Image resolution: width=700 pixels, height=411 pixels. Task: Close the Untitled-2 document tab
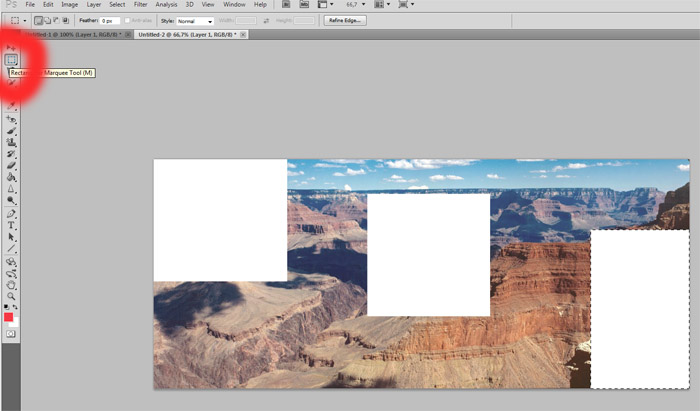tap(243, 34)
